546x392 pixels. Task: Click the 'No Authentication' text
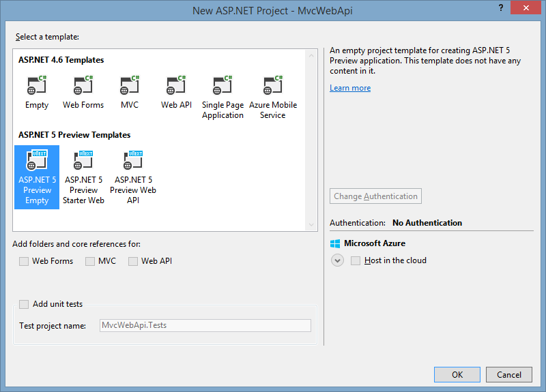pyautogui.click(x=427, y=223)
